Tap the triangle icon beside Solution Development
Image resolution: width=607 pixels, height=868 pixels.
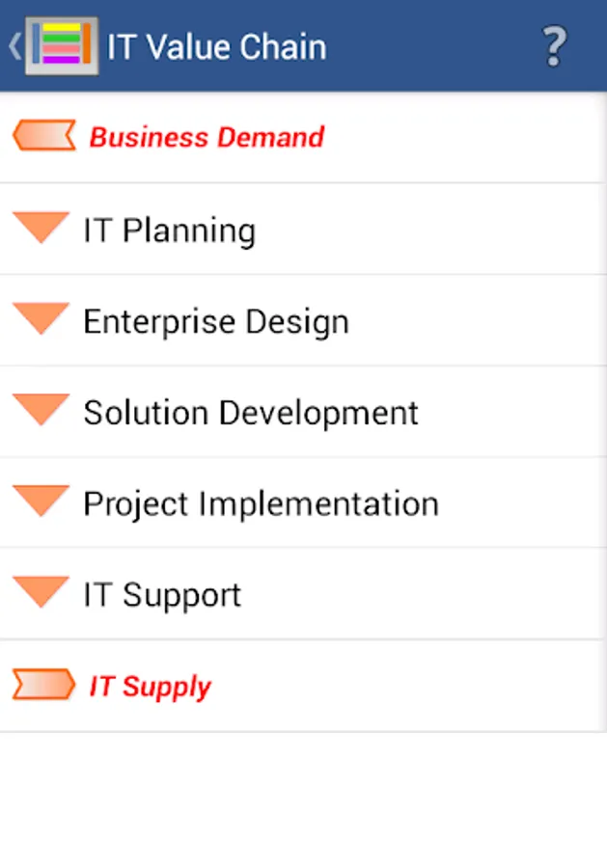[x=41, y=409]
